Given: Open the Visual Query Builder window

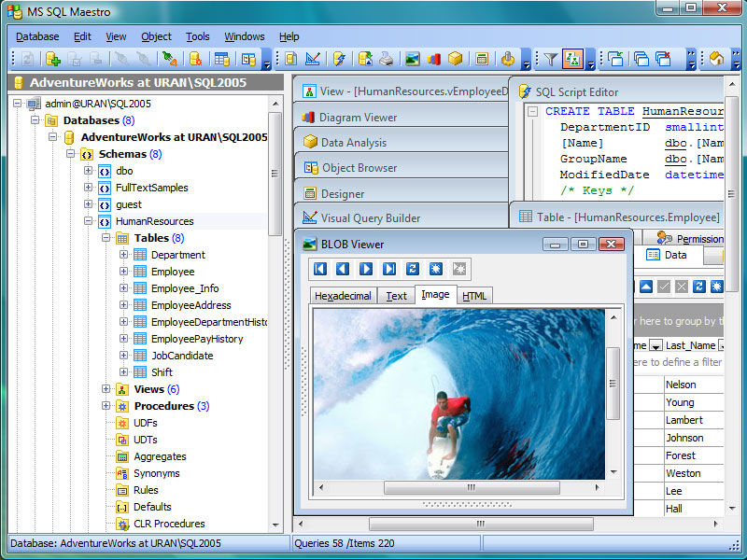Looking at the screenshot, I should tap(370, 217).
